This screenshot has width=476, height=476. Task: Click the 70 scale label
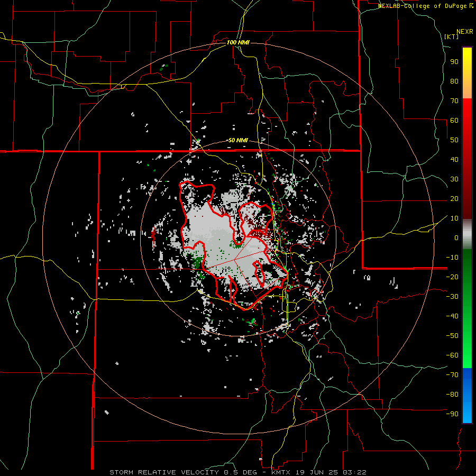point(454,101)
